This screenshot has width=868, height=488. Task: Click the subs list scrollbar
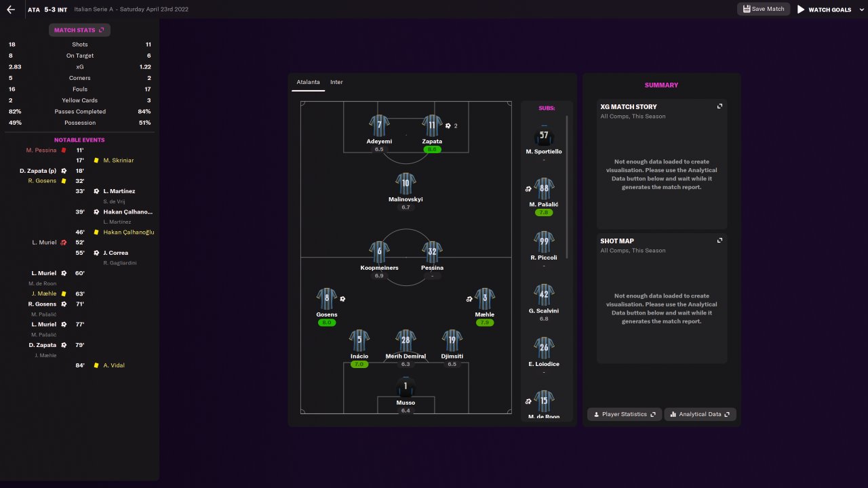pyautogui.click(x=568, y=186)
